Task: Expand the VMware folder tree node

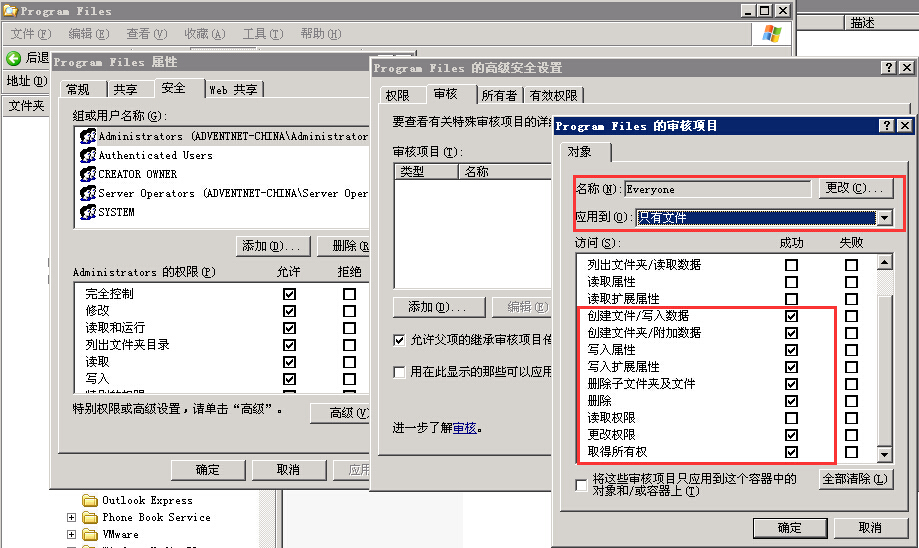Action: point(72,535)
